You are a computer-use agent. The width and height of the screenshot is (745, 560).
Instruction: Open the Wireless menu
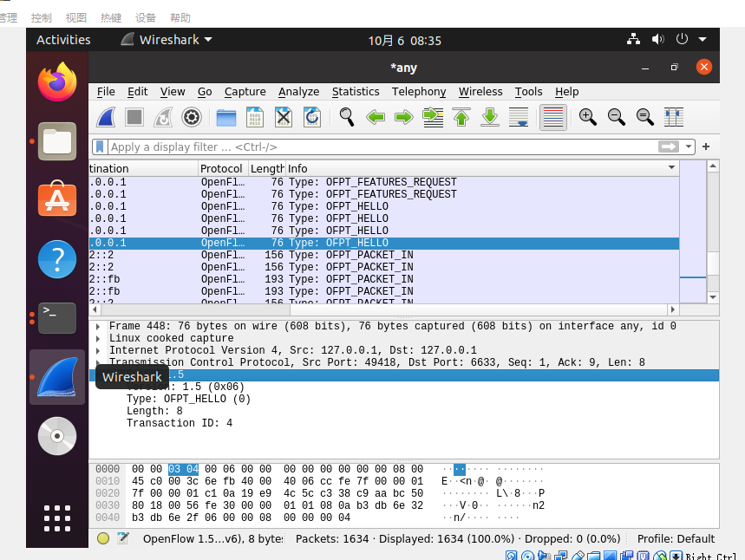click(x=480, y=92)
